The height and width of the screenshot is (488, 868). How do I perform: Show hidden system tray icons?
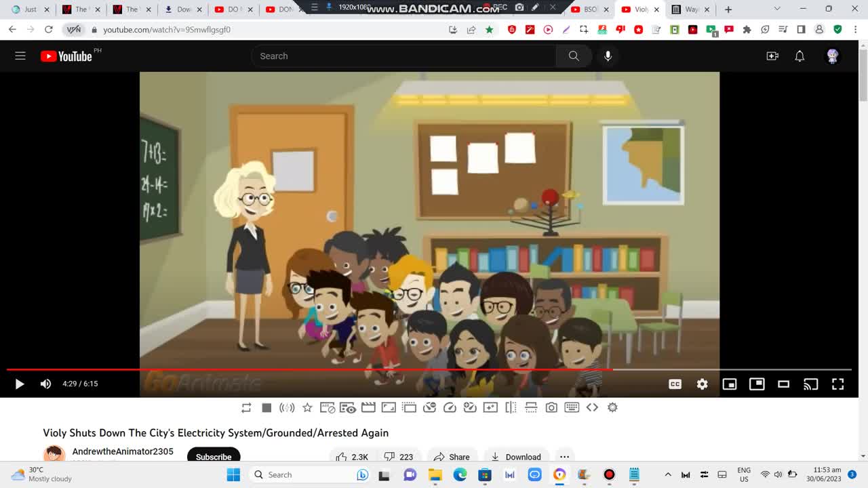[667, 474]
